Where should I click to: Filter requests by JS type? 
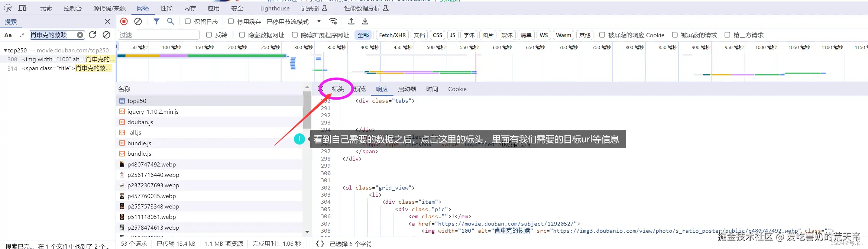point(453,35)
